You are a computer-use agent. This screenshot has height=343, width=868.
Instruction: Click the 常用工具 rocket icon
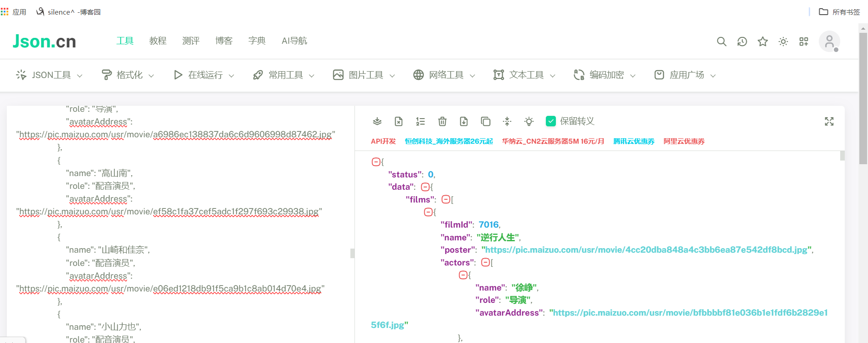[x=258, y=75]
